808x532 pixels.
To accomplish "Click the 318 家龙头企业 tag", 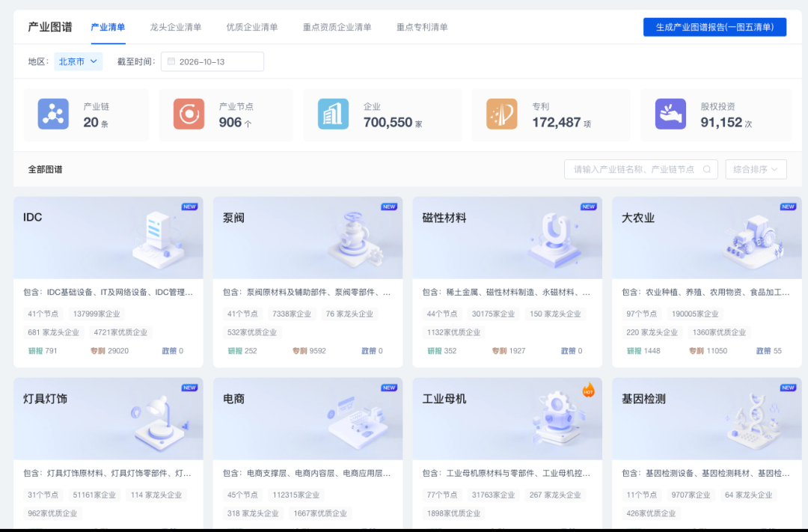I will [253, 513].
